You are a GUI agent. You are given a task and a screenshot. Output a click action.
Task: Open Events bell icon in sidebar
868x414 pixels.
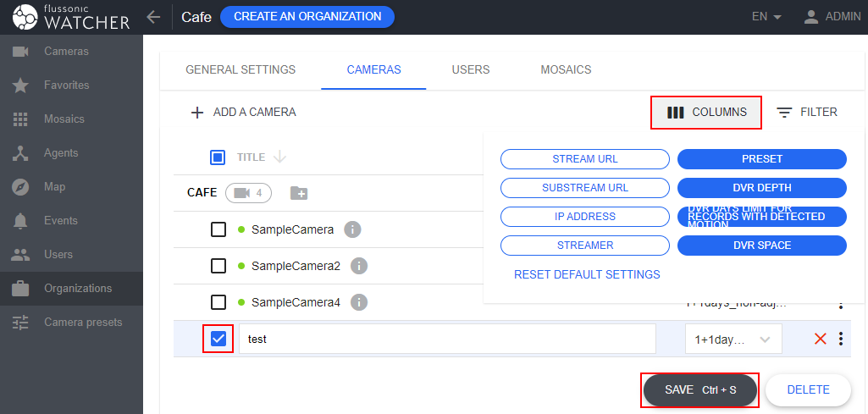(x=21, y=221)
